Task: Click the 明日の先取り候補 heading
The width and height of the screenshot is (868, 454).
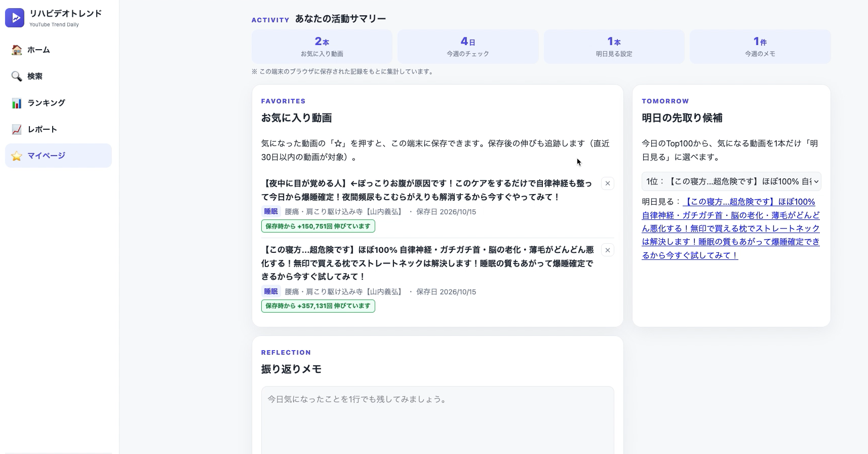Action: pyautogui.click(x=682, y=118)
